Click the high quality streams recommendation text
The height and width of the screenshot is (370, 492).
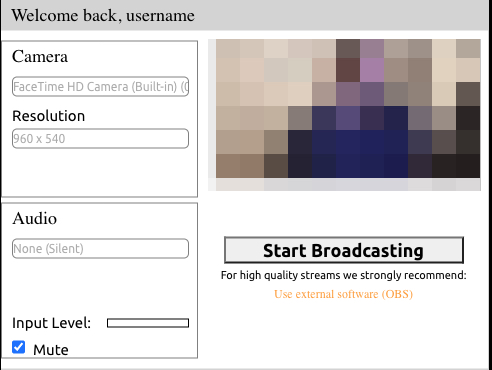(344, 275)
